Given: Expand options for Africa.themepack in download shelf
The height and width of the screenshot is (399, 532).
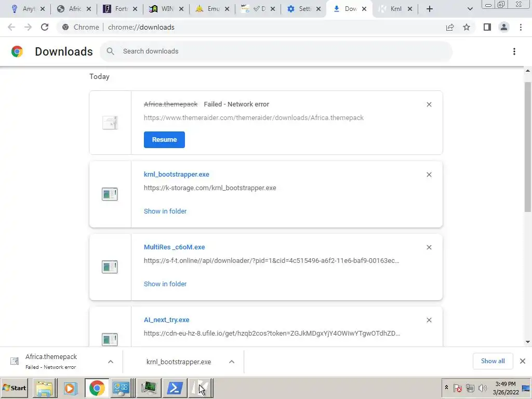Looking at the screenshot, I should coord(111,362).
